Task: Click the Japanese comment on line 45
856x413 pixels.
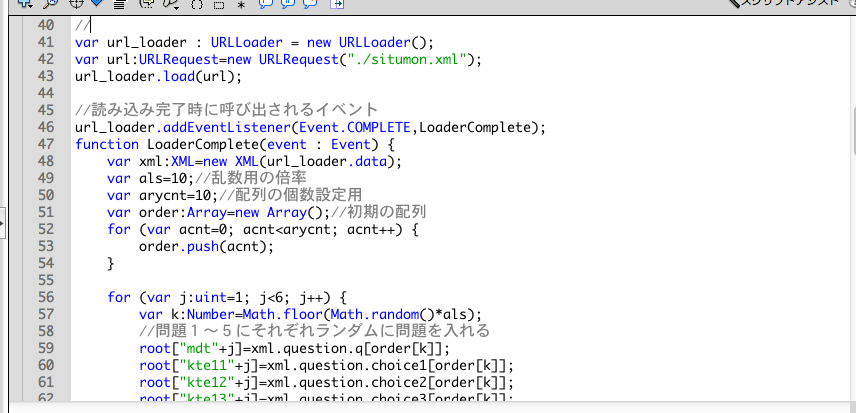Action: pyautogui.click(x=227, y=110)
